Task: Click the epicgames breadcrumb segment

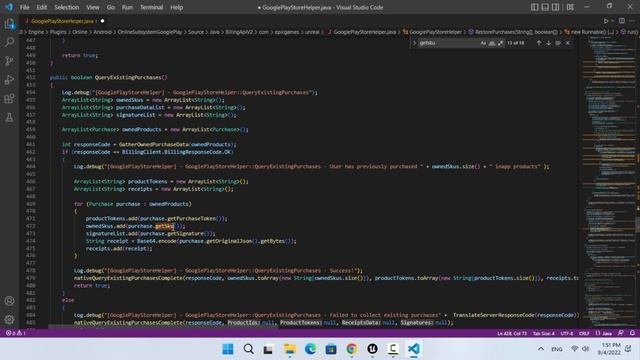Action: click(287, 32)
